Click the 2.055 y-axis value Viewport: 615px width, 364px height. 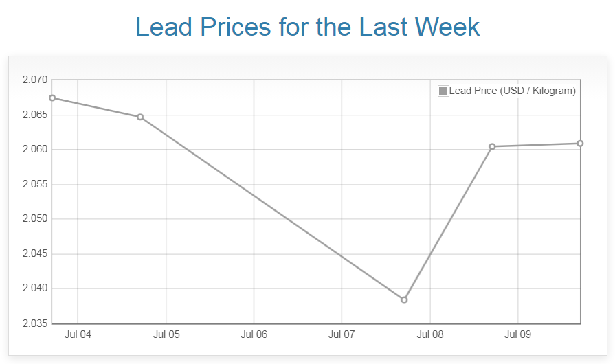(34, 184)
